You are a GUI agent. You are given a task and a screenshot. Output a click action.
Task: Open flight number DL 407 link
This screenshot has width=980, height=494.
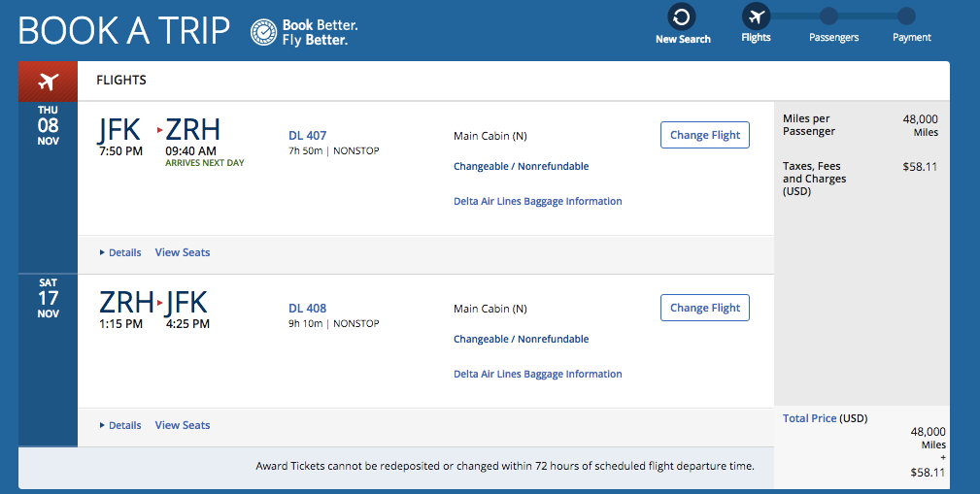(x=308, y=136)
